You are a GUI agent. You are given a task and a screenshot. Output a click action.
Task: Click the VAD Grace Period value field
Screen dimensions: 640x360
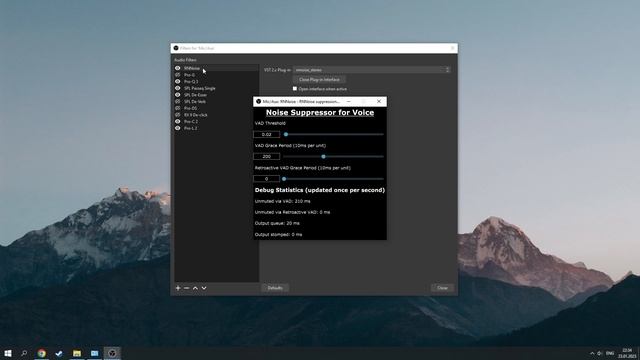pos(267,156)
